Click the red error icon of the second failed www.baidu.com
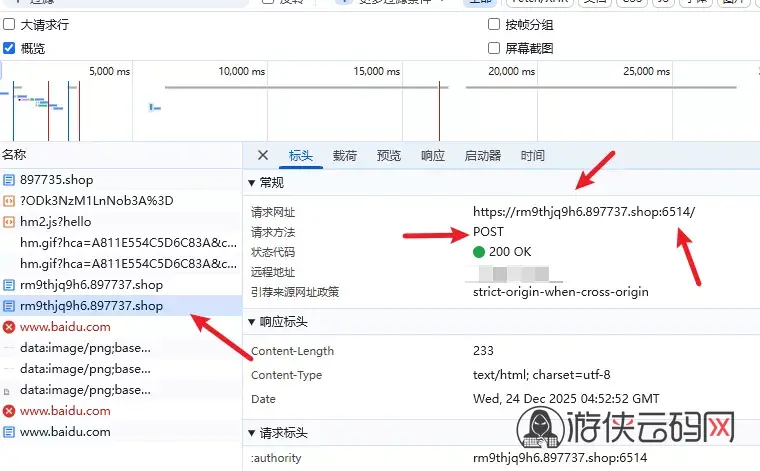 [x=9, y=411]
